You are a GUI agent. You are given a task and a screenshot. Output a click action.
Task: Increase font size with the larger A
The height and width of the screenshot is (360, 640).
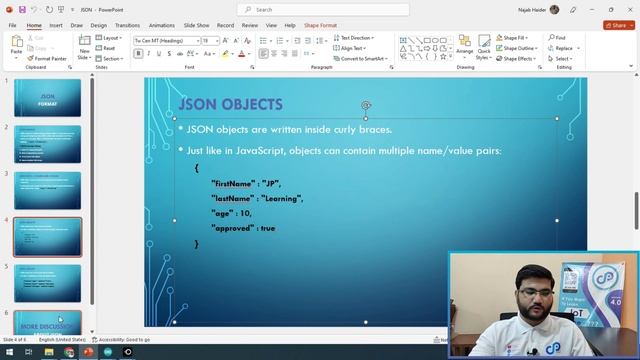[x=225, y=40]
